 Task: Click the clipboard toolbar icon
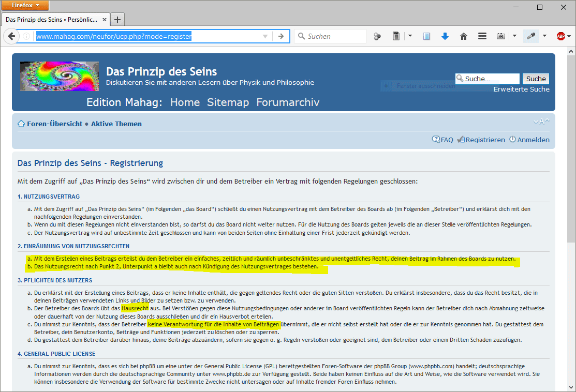tap(396, 36)
